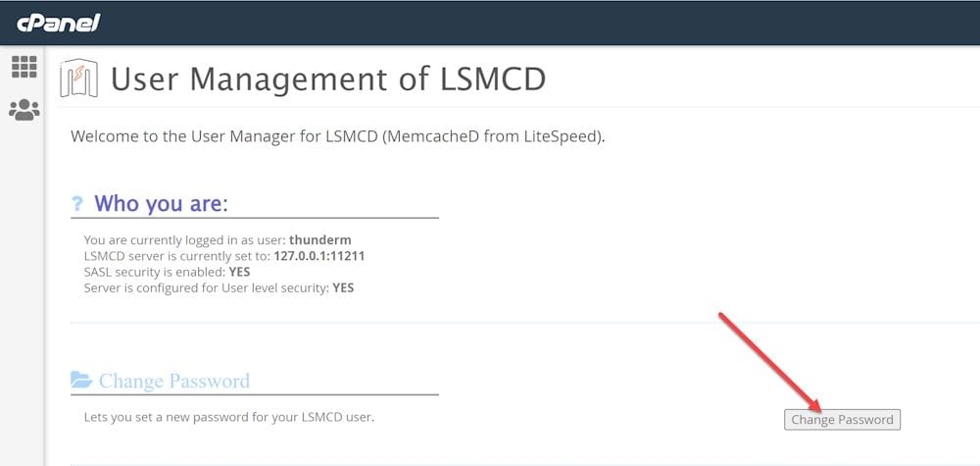The height and width of the screenshot is (466, 980).
Task: Open the User Manager people icon
Action: click(24, 110)
